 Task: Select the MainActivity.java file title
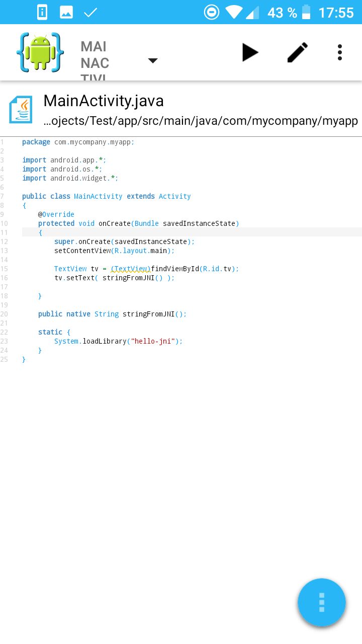tap(104, 101)
